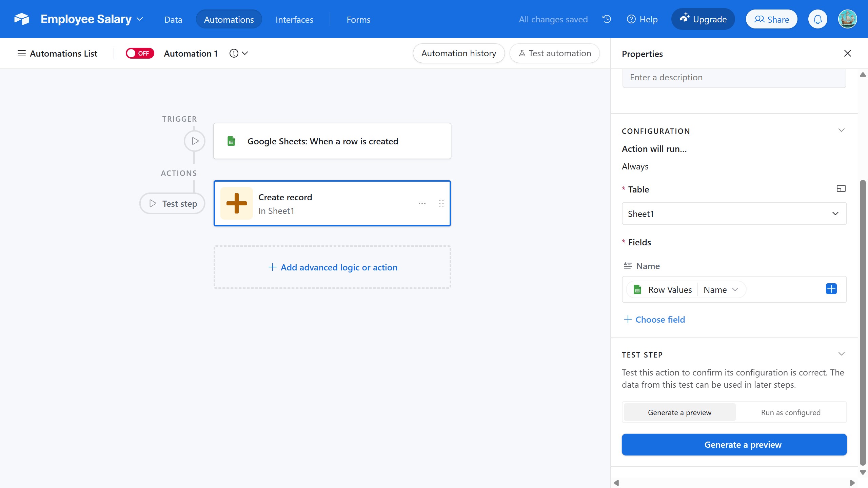Select the Generate a preview segment option
This screenshot has height=488, width=868.
point(679,412)
